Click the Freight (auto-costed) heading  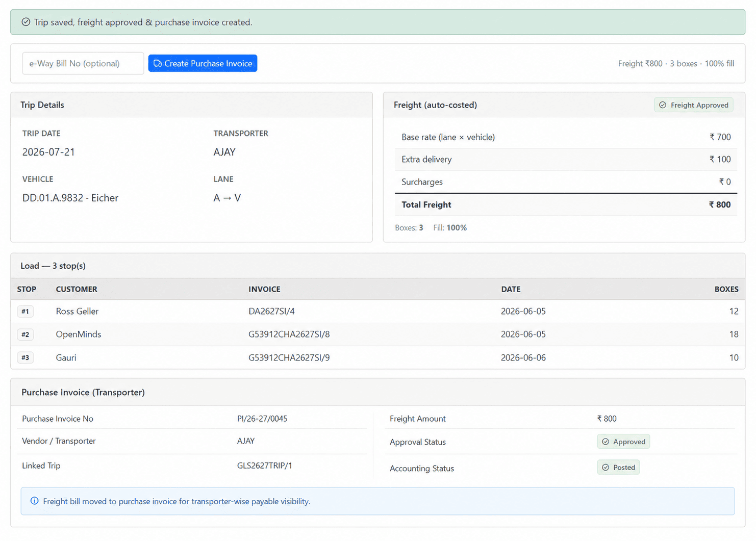click(436, 105)
